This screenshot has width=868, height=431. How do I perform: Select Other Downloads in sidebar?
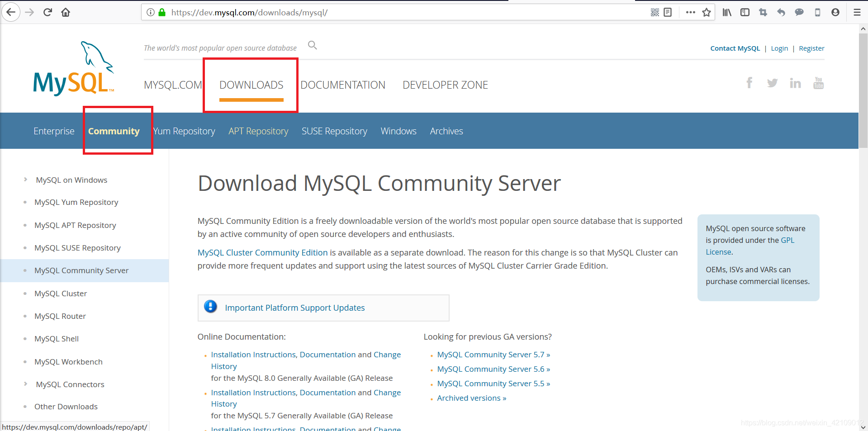(x=66, y=407)
